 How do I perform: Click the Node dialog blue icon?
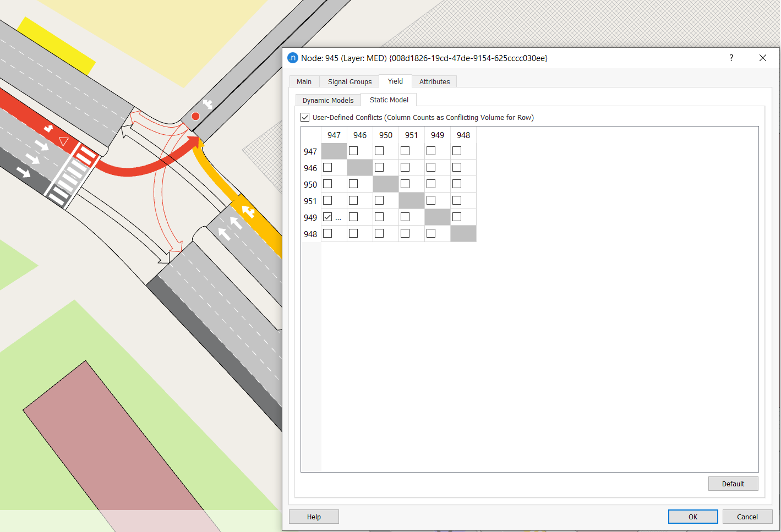click(x=293, y=58)
